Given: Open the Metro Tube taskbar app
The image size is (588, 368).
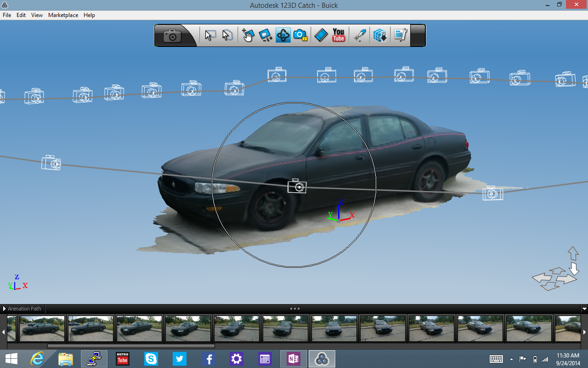Looking at the screenshot, I should click(x=123, y=359).
